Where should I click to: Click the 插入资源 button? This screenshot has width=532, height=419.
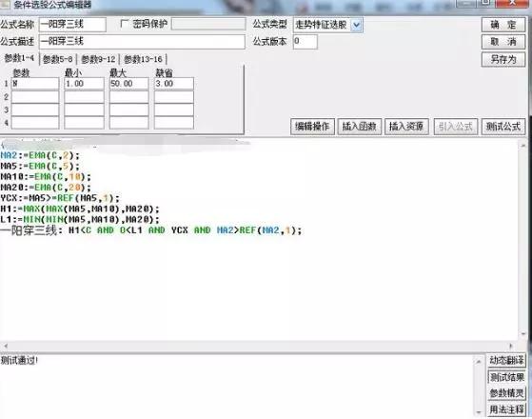coord(406,127)
